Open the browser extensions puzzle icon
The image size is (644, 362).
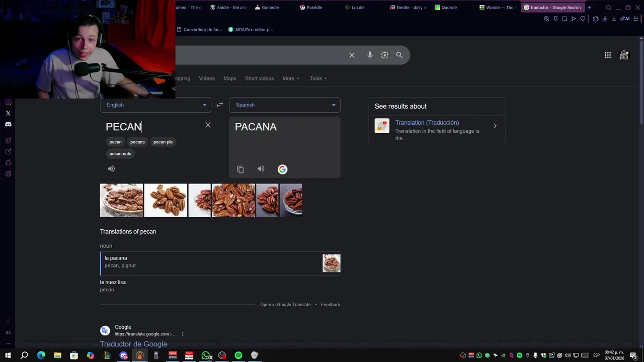(596, 19)
